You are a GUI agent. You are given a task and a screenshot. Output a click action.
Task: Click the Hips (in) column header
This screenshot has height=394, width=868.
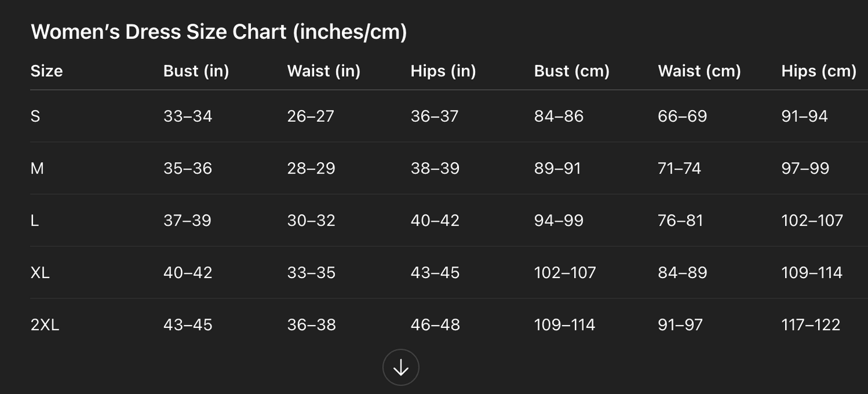coord(443,71)
